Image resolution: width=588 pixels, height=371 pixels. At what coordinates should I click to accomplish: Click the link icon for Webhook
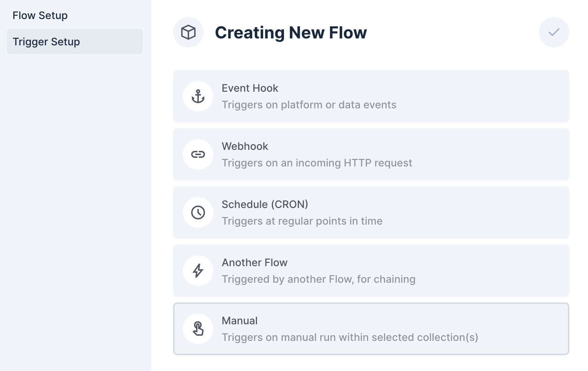(198, 154)
